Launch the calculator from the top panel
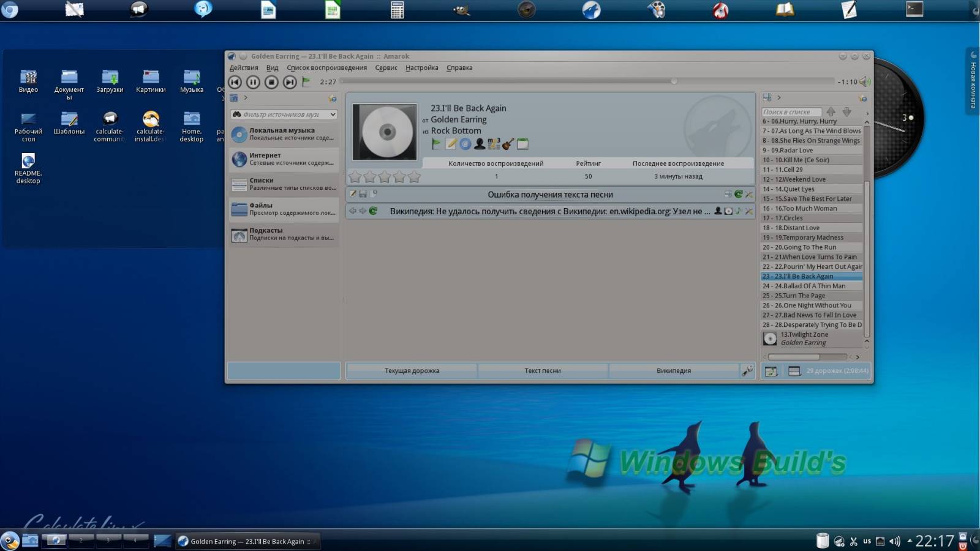980x551 pixels. [x=398, y=9]
